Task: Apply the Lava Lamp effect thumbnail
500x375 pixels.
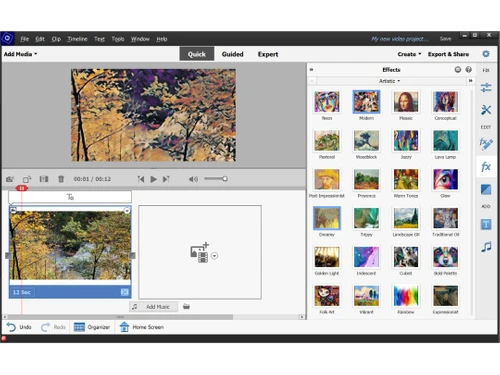Action: [x=445, y=140]
